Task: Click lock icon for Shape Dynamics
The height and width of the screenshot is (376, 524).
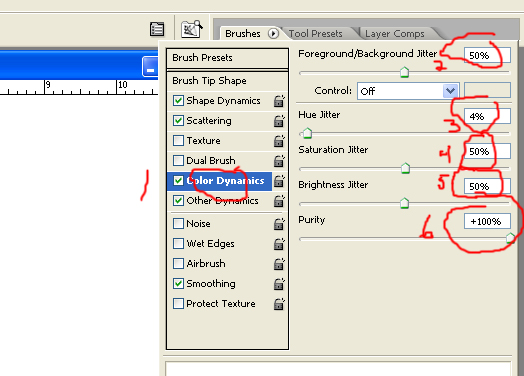Action: [279, 101]
